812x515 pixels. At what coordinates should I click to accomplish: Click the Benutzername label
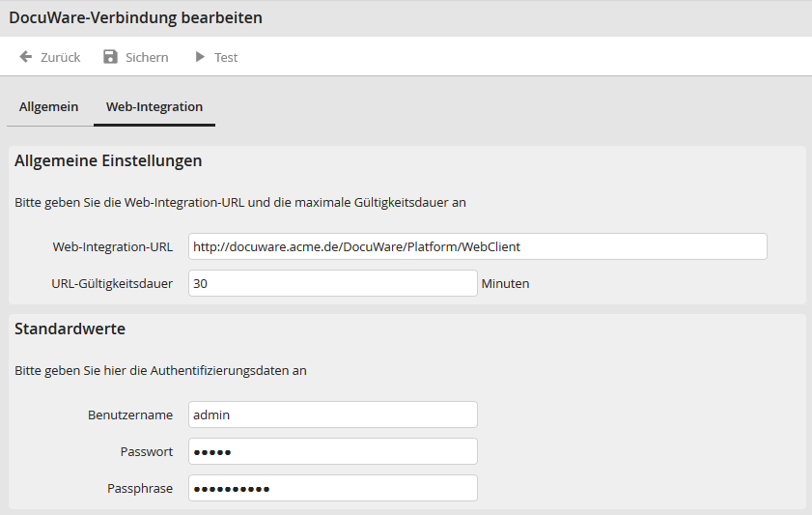129,415
